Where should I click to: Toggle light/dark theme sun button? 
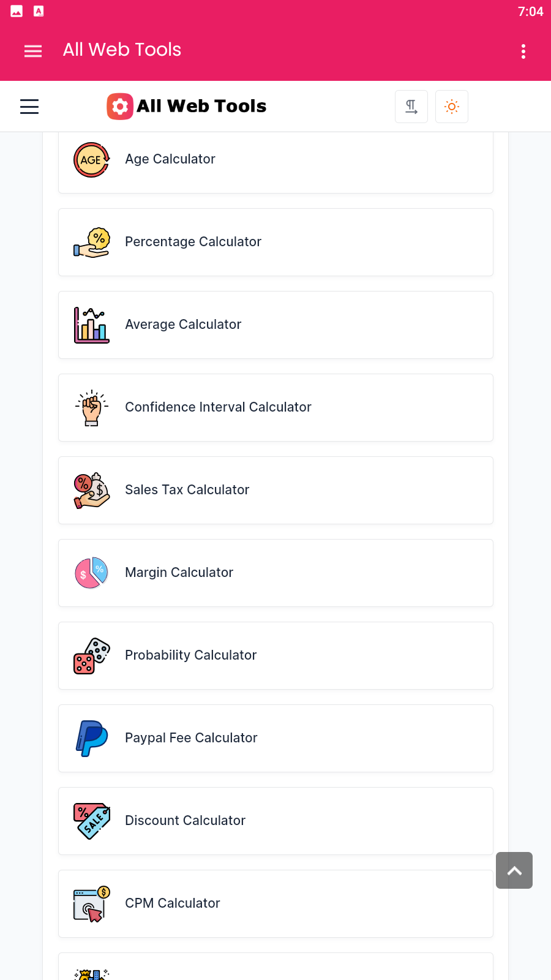pyautogui.click(x=452, y=107)
